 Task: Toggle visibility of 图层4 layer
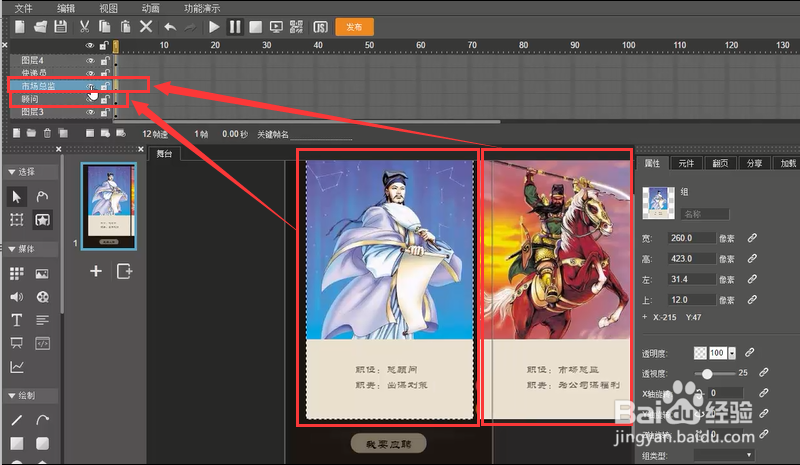(90, 61)
